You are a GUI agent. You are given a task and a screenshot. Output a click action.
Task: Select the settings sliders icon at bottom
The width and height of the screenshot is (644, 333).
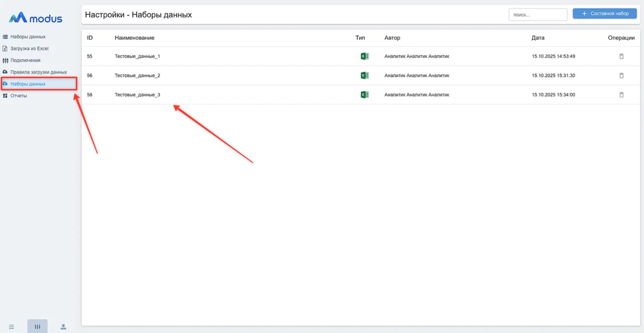(x=38, y=327)
